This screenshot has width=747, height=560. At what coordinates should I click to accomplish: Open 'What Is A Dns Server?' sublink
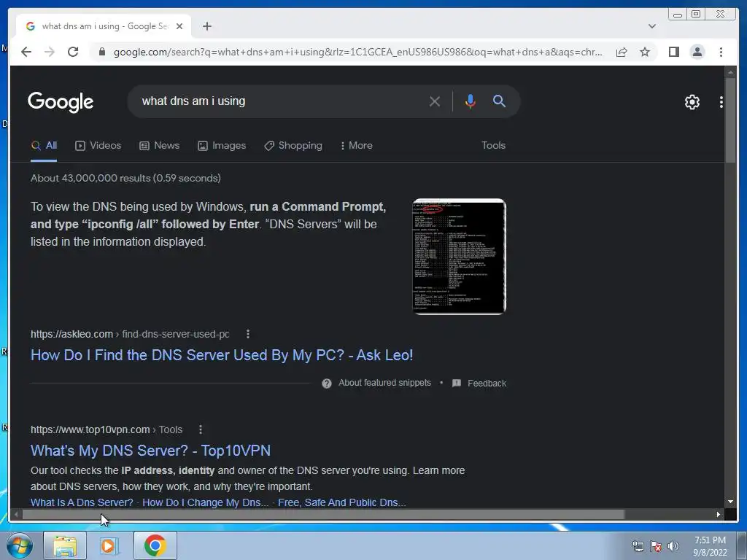tap(82, 503)
